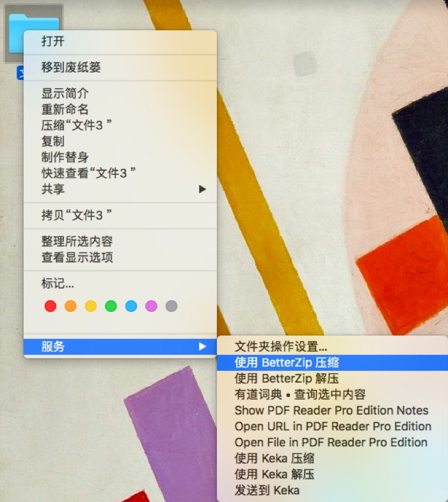Compress with 使用 BetterZip 压缩
This screenshot has width=448, height=502.
286,362
